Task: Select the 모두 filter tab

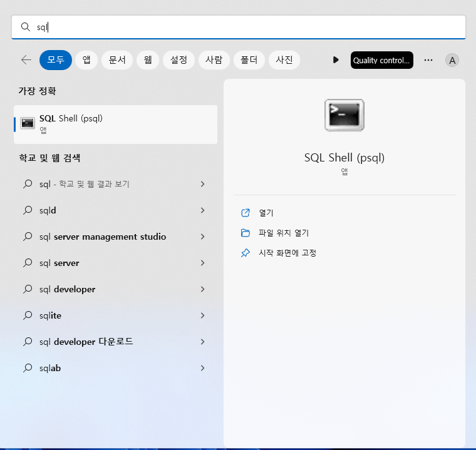Action: pyautogui.click(x=56, y=60)
